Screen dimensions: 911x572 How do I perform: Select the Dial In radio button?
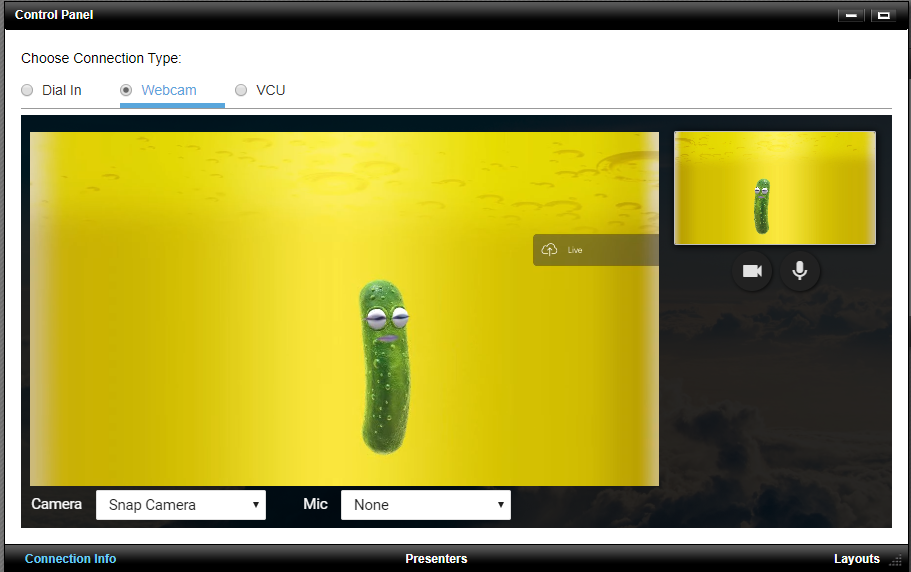pos(27,90)
